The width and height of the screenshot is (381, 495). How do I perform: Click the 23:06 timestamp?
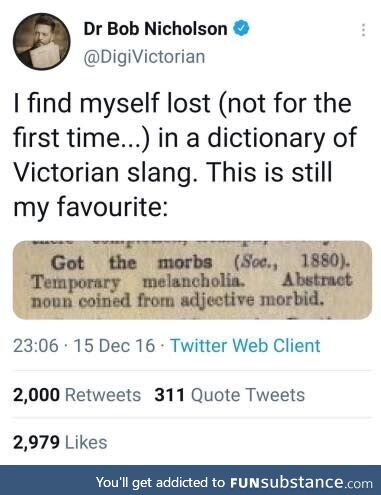click(x=36, y=345)
